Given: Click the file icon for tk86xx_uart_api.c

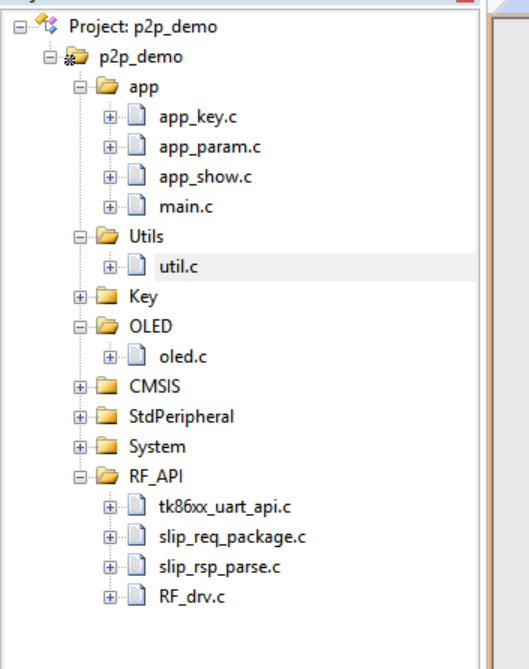Looking at the screenshot, I should pyautogui.click(x=137, y=505).
